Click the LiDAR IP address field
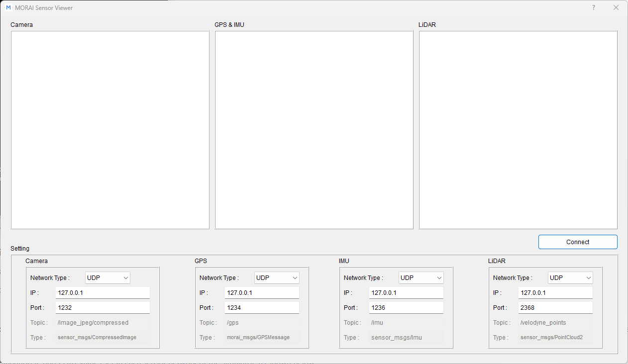 click(x=555, y=293)
